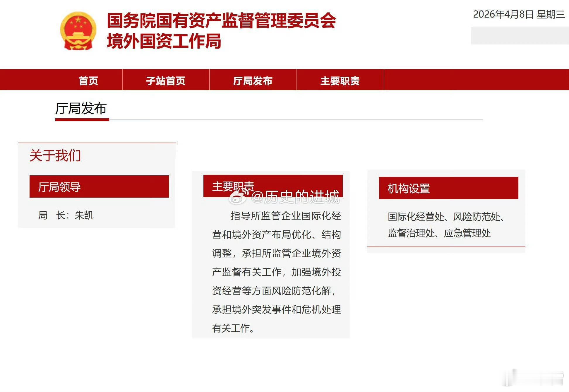This screenshot has height=392, width=569.
Task: Click the 境外国资工作局 subtitle heading
Action: click(x=164, y=41)
